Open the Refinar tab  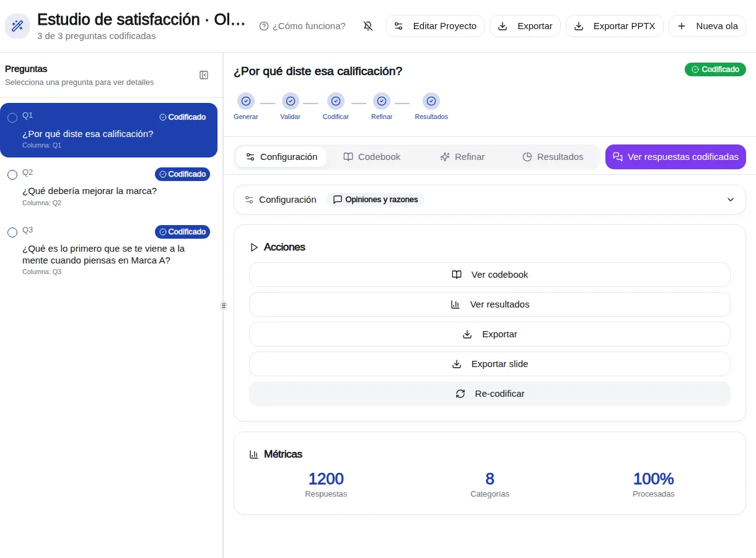pyautogui.click(x=462, y=157)
